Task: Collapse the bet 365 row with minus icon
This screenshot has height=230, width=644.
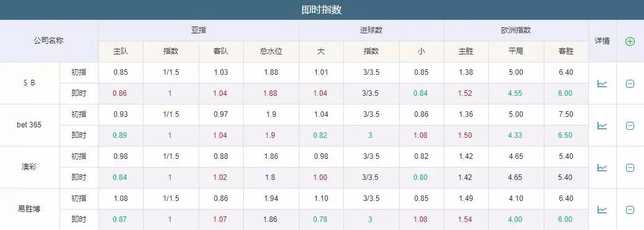Action: coord(630,126)
